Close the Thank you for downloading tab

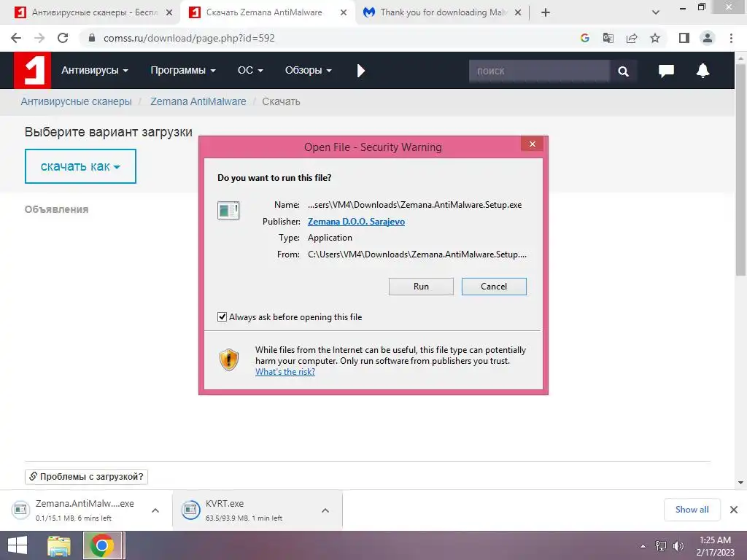[x=519, y=13]
